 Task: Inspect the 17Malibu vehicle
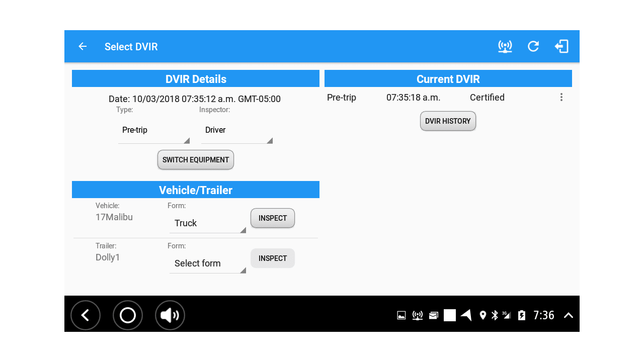[273, 218]
